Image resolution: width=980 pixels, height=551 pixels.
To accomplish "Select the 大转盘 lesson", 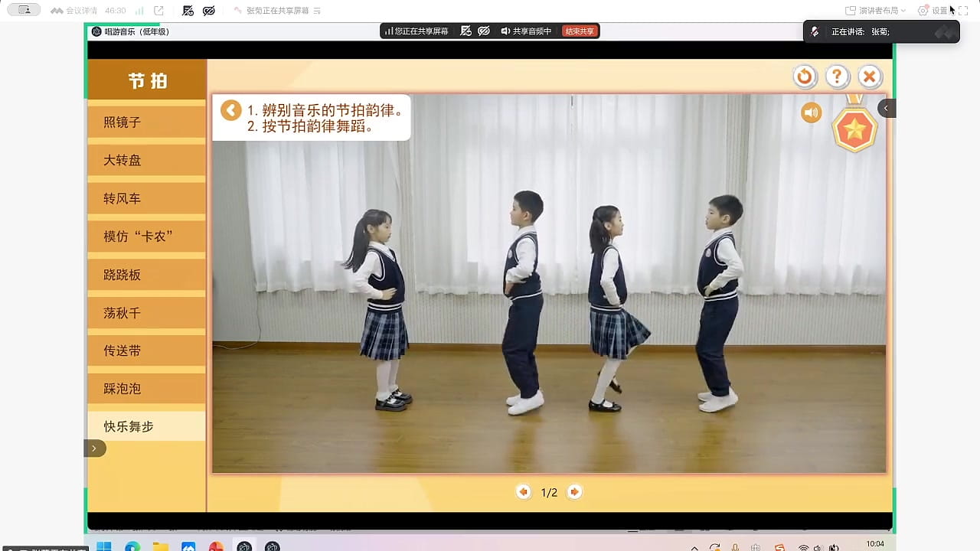I will (x=147, y=161).
